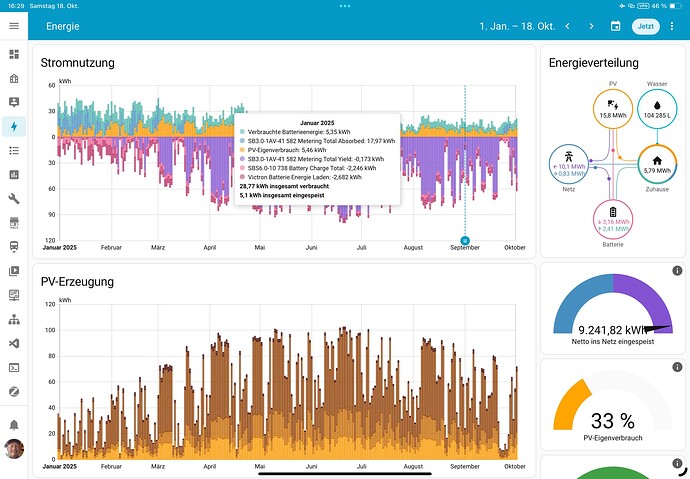
Task: Click the Jetzt button
Action: pyautogui.click(x=646, y=26)
